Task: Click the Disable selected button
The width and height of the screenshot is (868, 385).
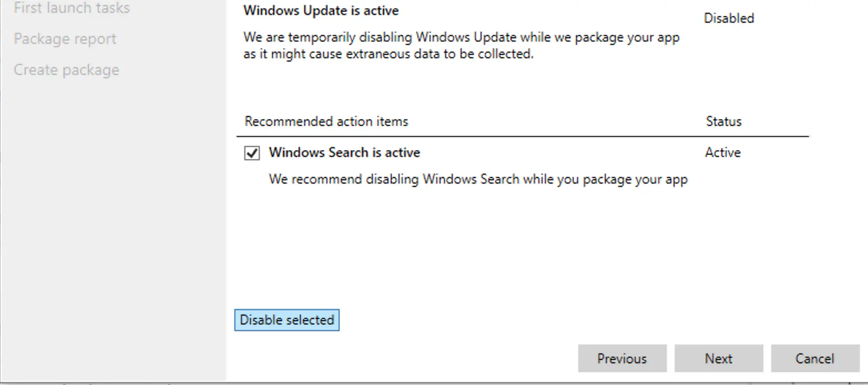Action: coord(286,320)
